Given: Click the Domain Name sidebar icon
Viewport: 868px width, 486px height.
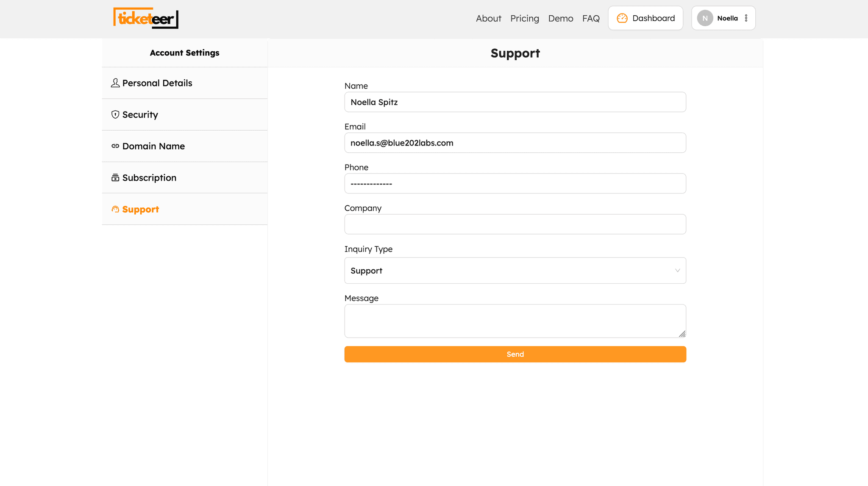Looking at the screenshot, I should [114, 145].
